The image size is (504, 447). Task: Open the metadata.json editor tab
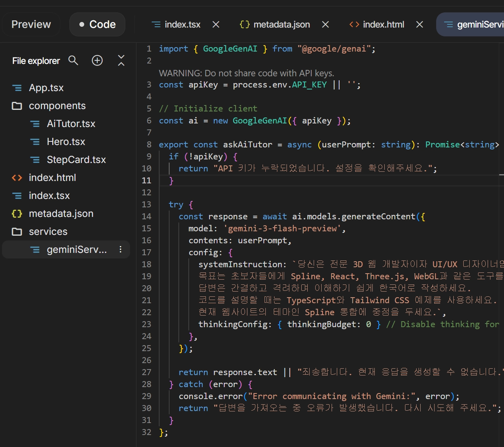[x=281, y=24]
